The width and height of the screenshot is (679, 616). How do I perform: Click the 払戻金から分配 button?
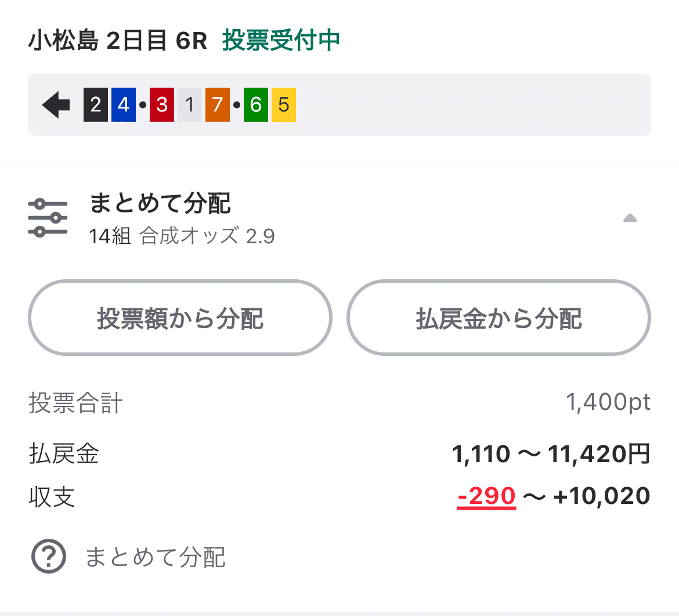(498, 318)
